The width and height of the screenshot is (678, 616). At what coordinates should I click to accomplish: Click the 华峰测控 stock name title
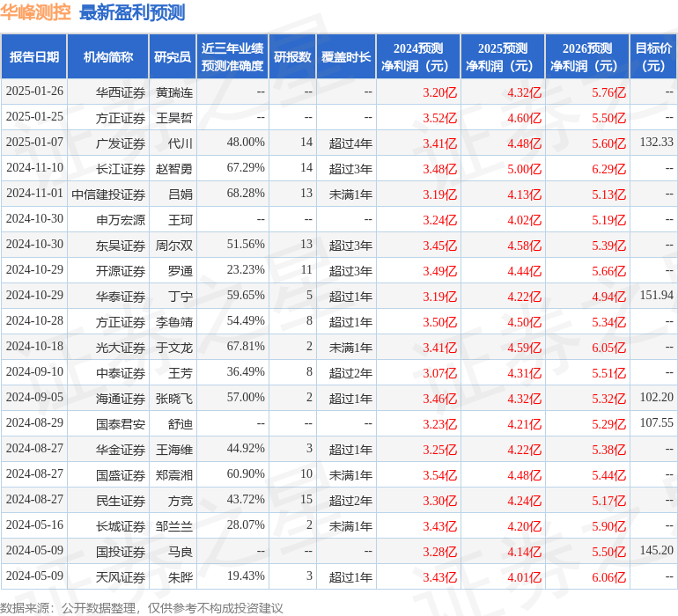point(36,12)
